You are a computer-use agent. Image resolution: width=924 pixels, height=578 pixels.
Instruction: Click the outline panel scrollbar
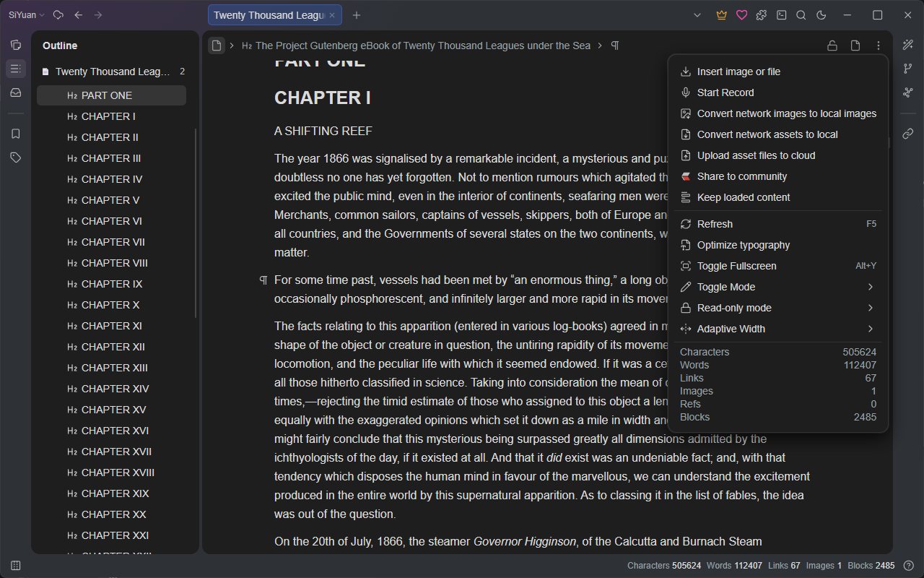pos(196,223)
